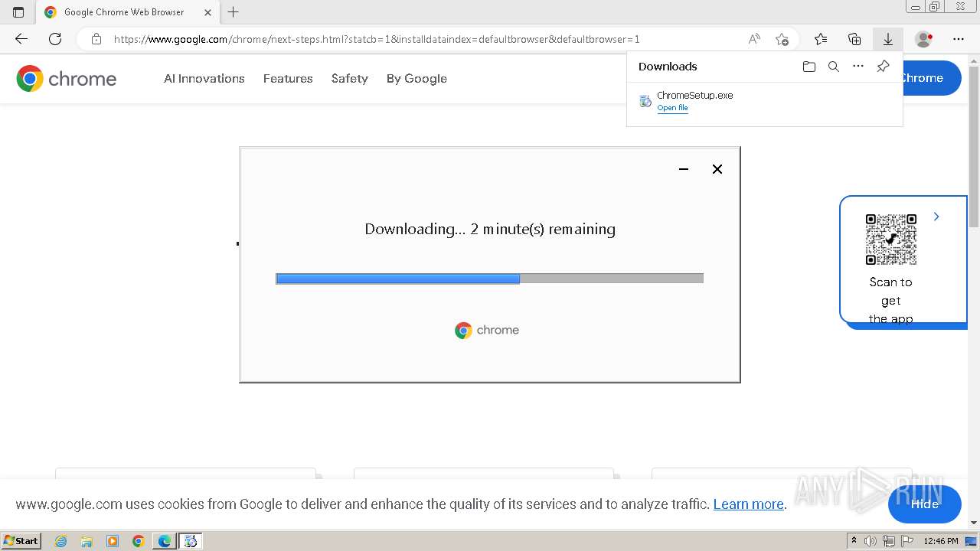Launch Internet Explorer from taskbar
Screen dimensions: 980x551
[60, 541]
